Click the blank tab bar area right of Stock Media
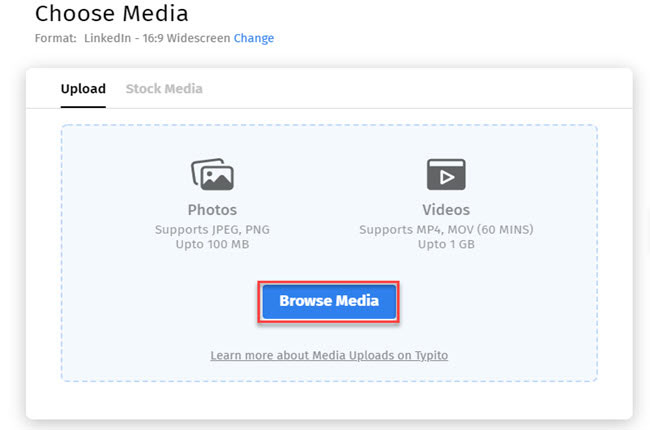Image resolution: width=650 pixels, height=430 pixels. click(x=420, y=89)
